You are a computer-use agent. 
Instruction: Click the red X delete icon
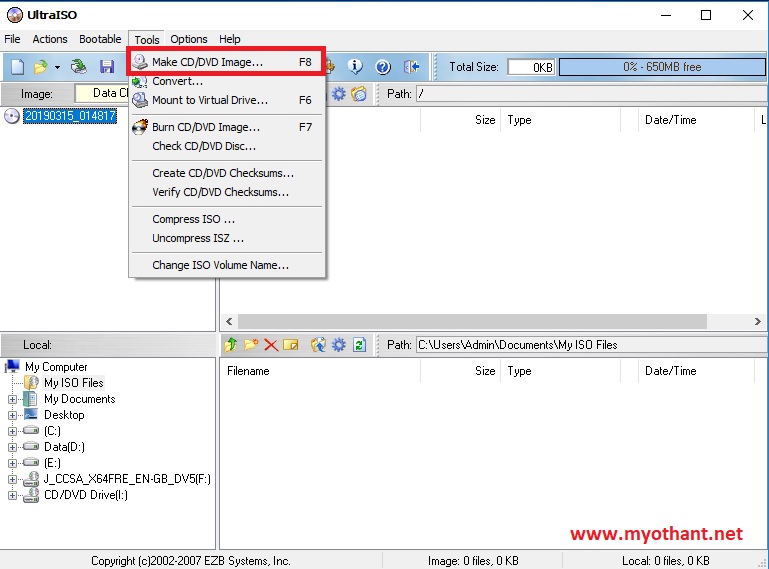tap(271, 345)
